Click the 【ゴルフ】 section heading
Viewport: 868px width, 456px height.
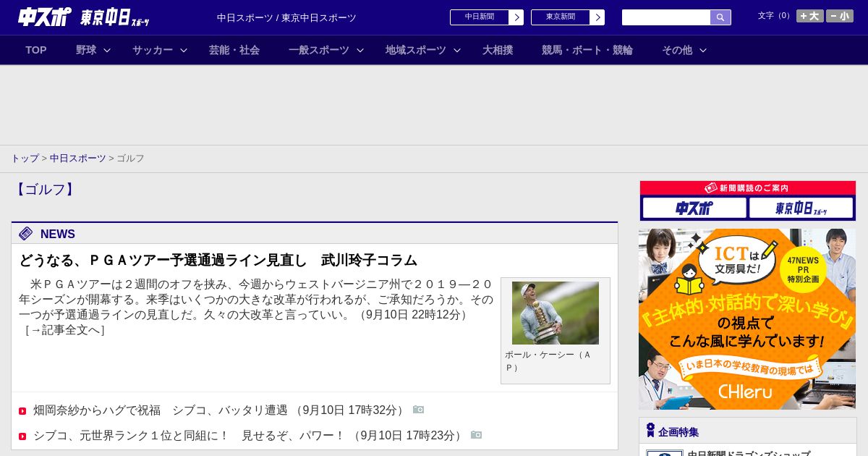coord(46,190)
